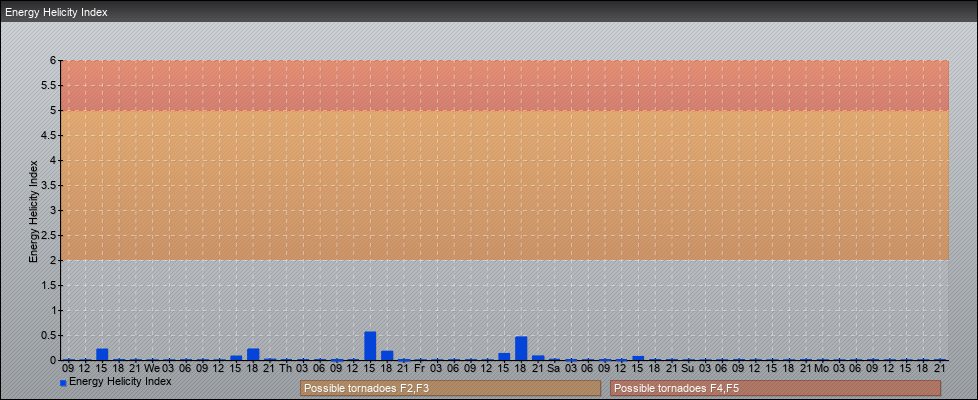Click the rotated y-axis title 'Energy Helicity Index'
978x400 pixels.
[x=34, y=211]
